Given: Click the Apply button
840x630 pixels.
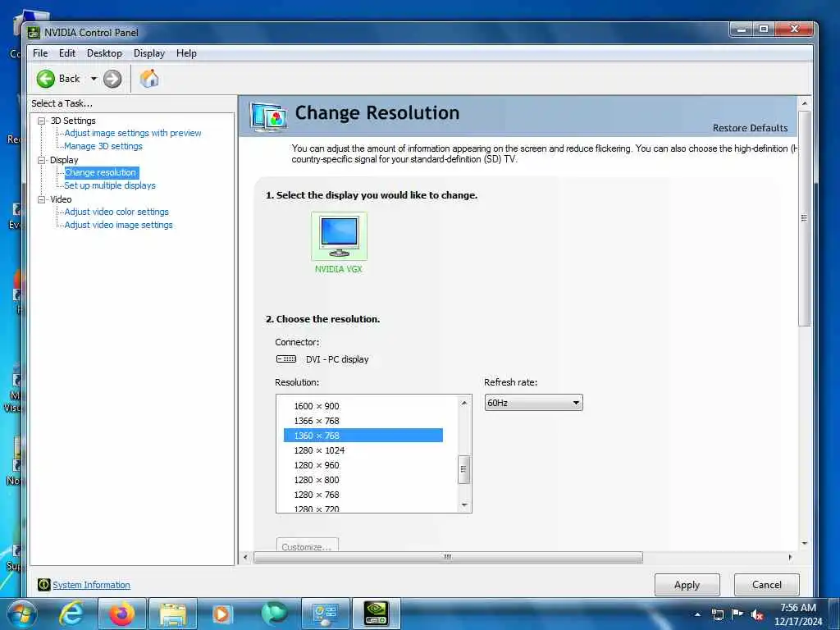Looking at the screenshot, I should pos(687,585).
